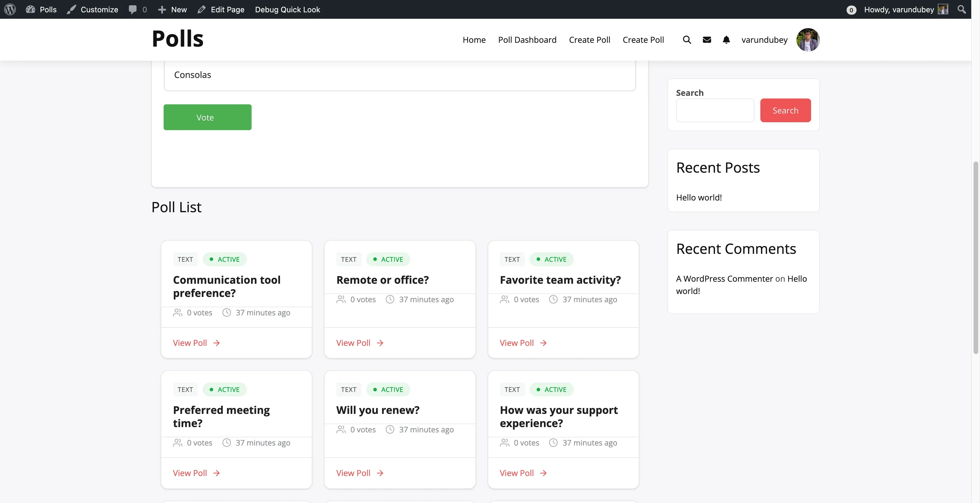Screen dimensions: 980x503
Task: Click Create Poll beside the header search icon
Action: pyautogui.click(x=643, y=40)
